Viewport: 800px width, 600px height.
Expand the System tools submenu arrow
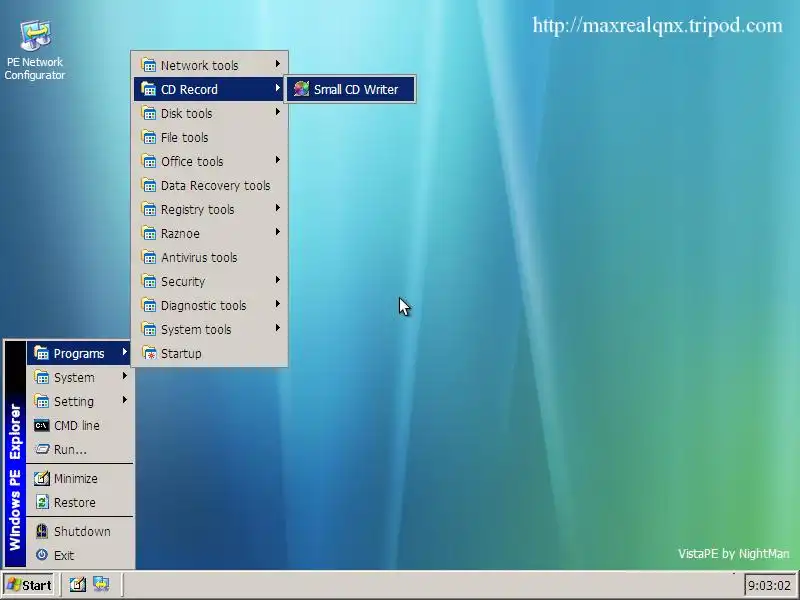point(278,328)
